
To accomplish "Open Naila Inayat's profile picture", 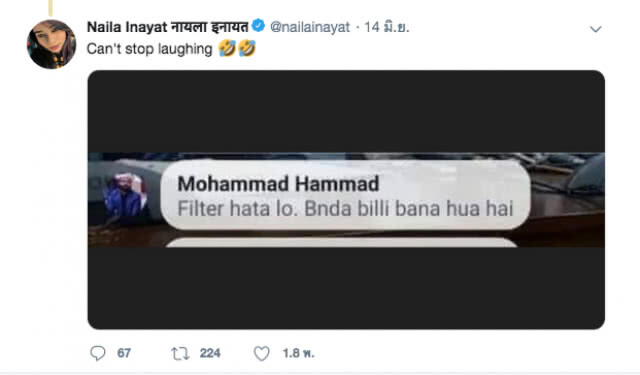I will pos(51,44).
